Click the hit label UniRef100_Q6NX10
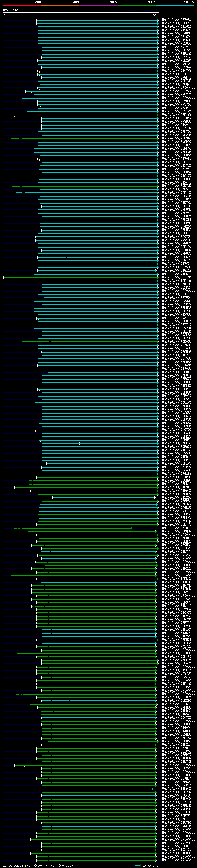Image resolution: width=197 pixels, height=868 pixels. (177, 745)
